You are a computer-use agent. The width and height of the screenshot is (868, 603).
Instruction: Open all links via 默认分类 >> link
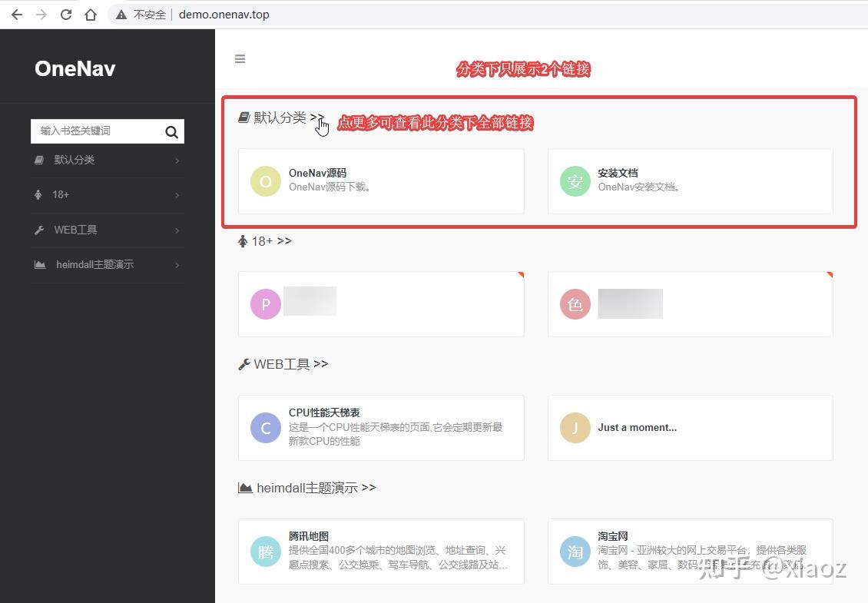pyautogui.click(x=316, y=117)
